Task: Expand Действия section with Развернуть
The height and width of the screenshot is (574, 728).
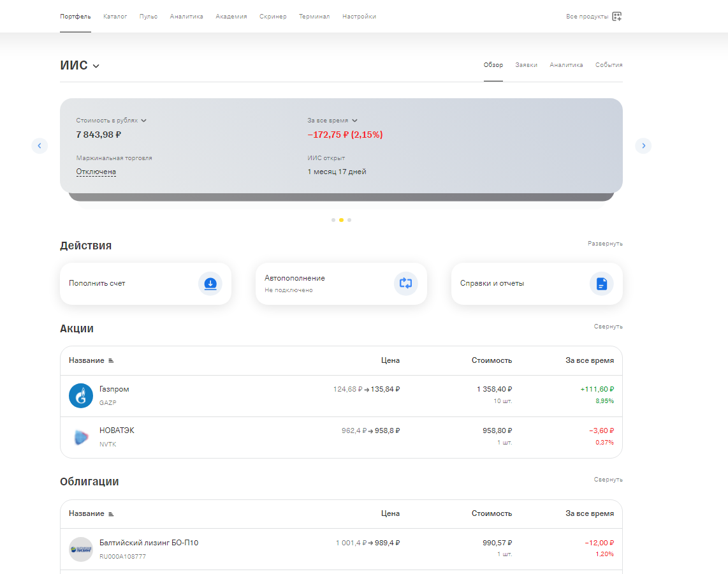Action: point(605,244)
